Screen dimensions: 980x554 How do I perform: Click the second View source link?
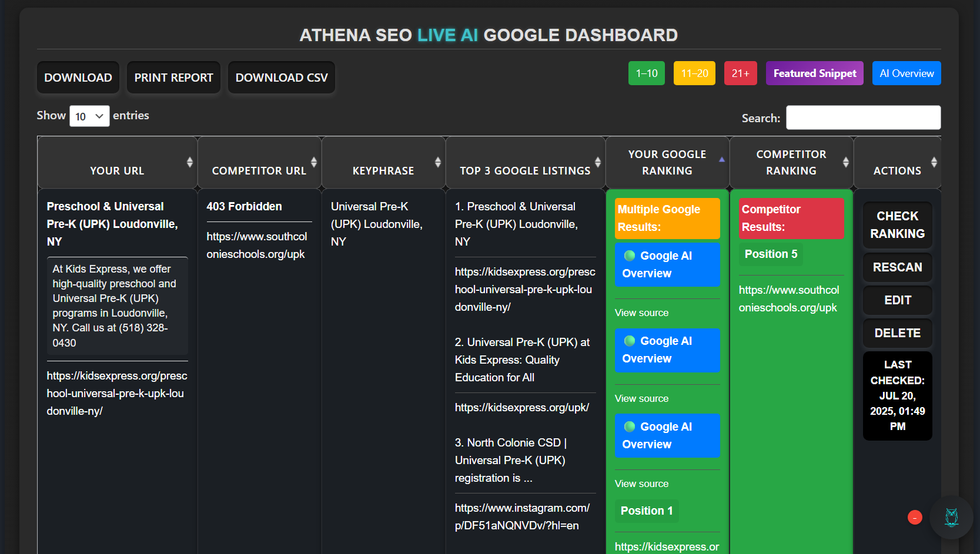coord(641,398)
